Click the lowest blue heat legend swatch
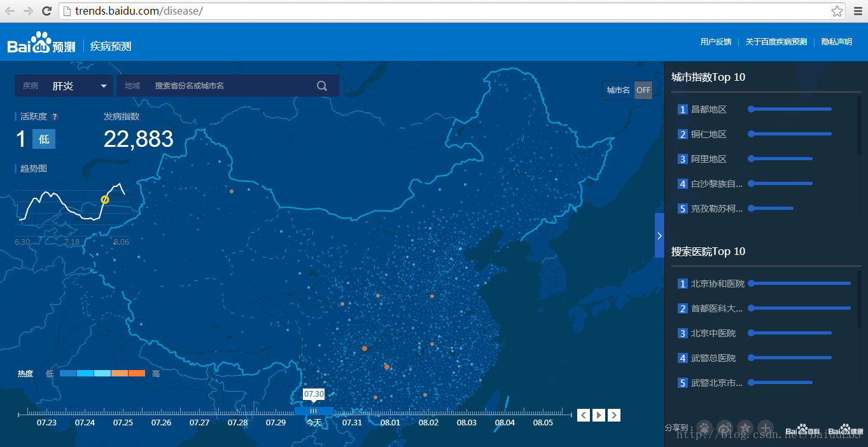This screenshot has width=868, height=447. pyautogui.click(x=67, y=374)
